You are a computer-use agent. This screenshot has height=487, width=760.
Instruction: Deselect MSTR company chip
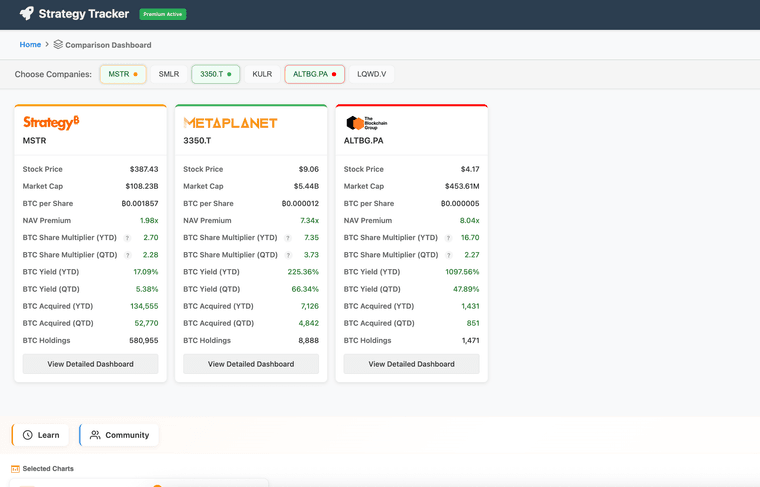[x=123, y=74]
